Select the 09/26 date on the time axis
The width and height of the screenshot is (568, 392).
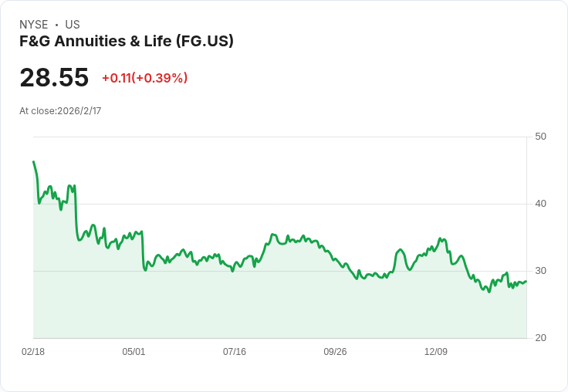335,352
